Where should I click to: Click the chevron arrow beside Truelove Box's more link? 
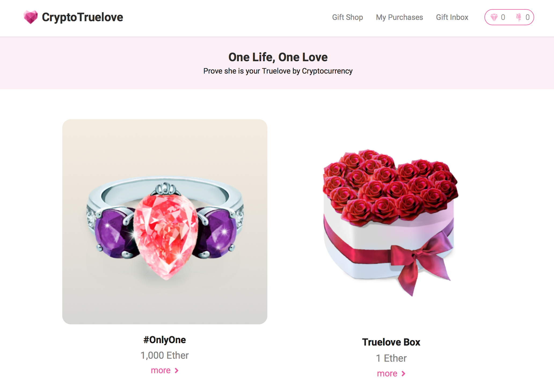[x=403, y=373]
